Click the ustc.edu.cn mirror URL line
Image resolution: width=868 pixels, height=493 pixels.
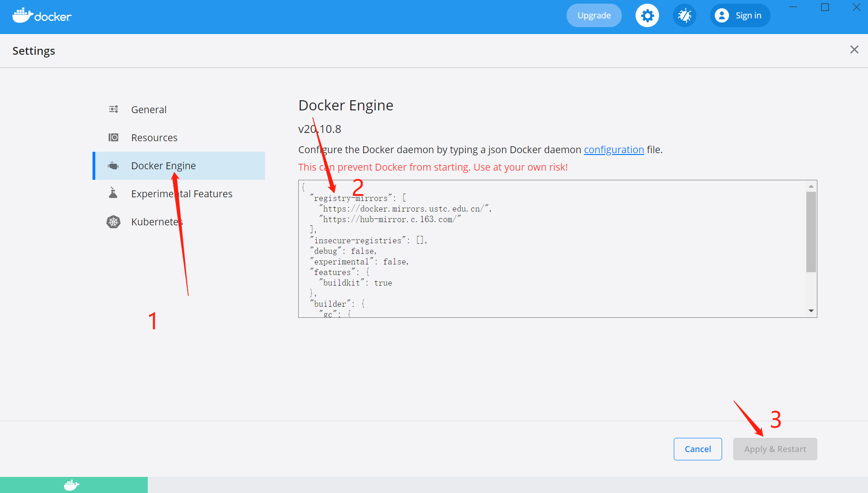pyautogui.click(x=405, y=209)
